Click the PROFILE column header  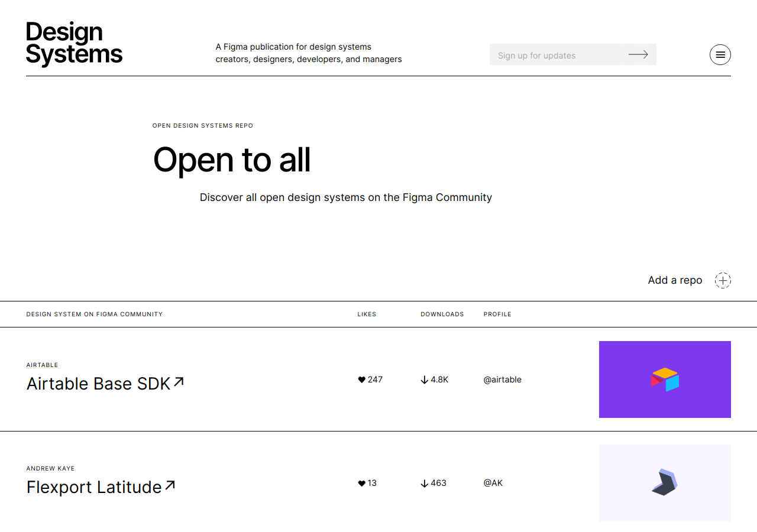tap(497, 314)
